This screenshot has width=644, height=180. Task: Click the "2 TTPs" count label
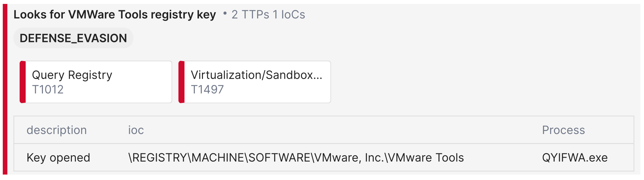coord(250,15)
